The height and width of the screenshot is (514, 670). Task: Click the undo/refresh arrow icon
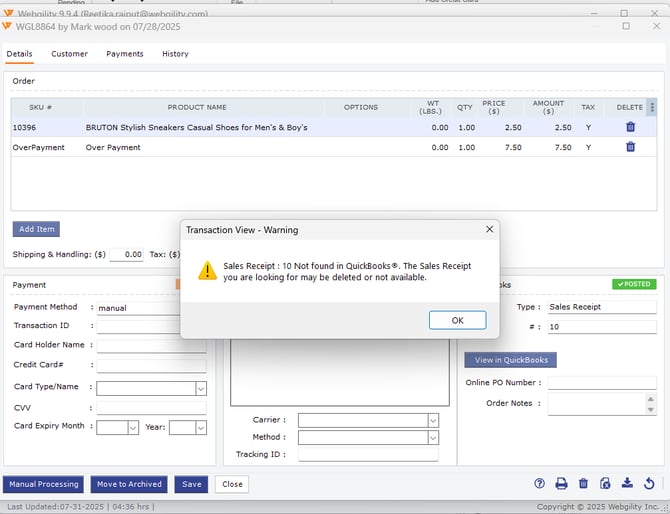point(649,484)
